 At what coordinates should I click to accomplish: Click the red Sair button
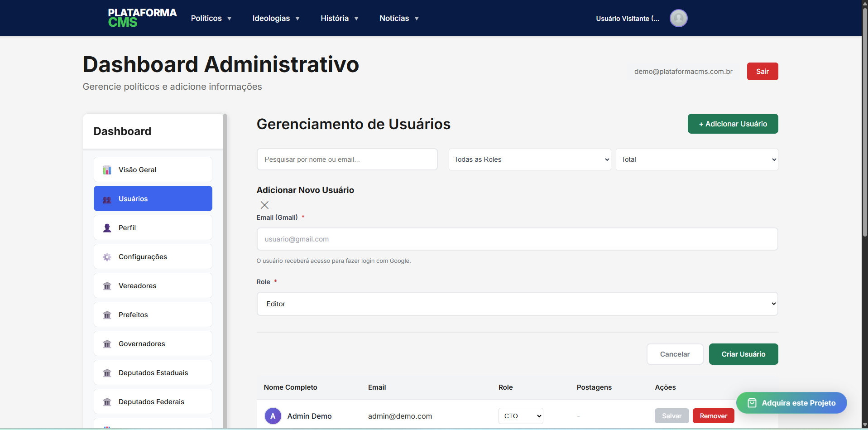[762, 72]
